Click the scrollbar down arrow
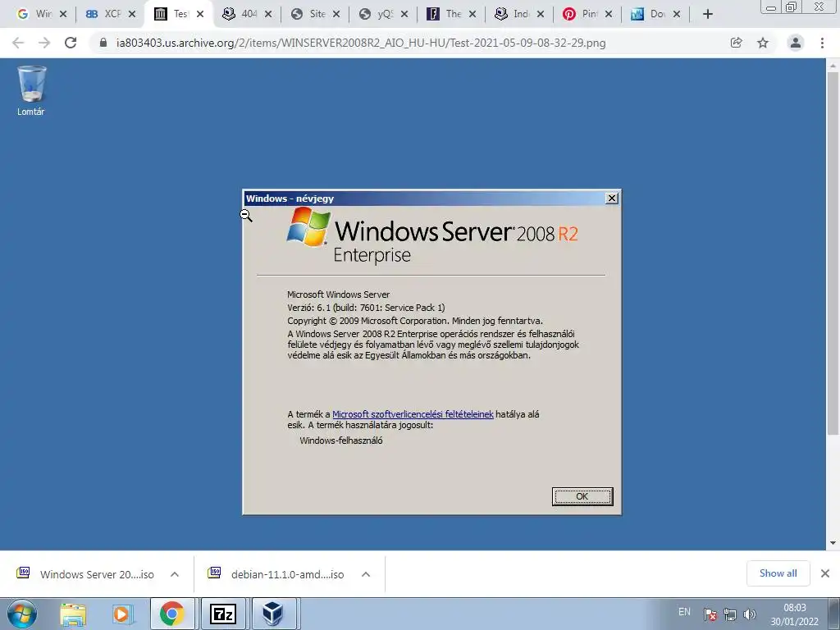The image size is (840, 630). click(x=833, y=543)
